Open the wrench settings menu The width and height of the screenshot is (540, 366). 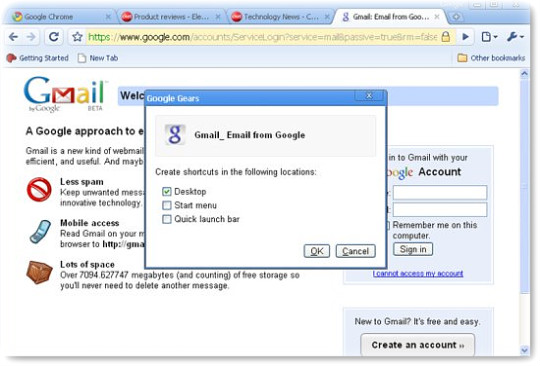click(x=515, y=36)
